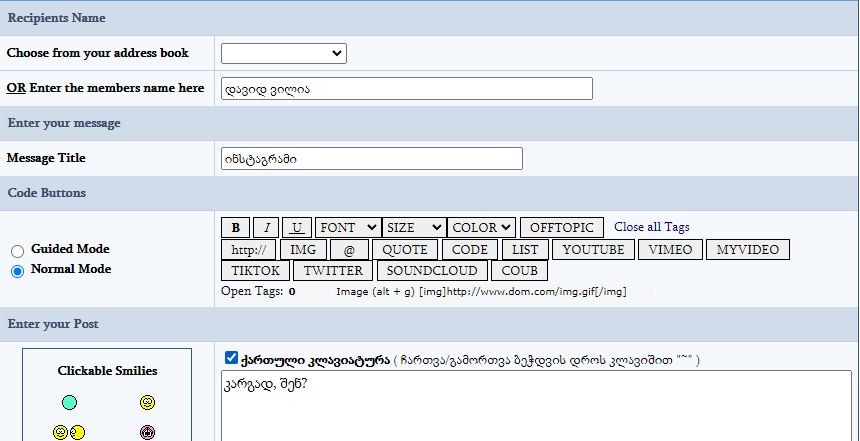
Task: Open the SIZE dropdown
Action: [414, 228]
